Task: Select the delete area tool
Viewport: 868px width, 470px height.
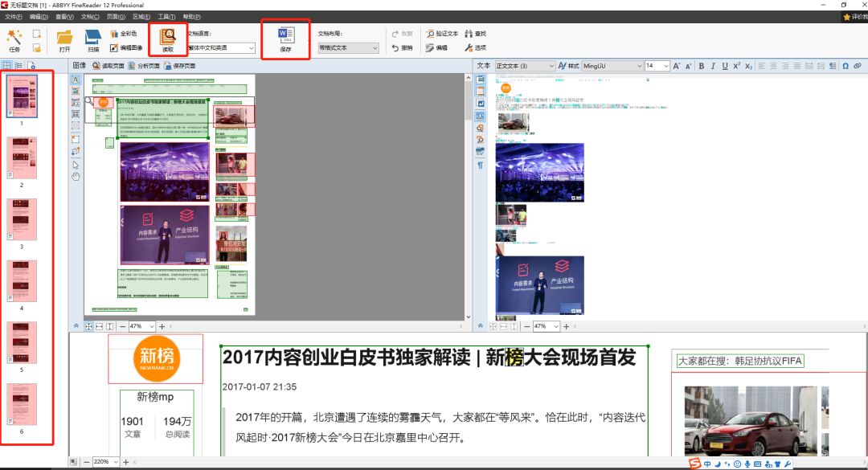Action: [76, 139]
